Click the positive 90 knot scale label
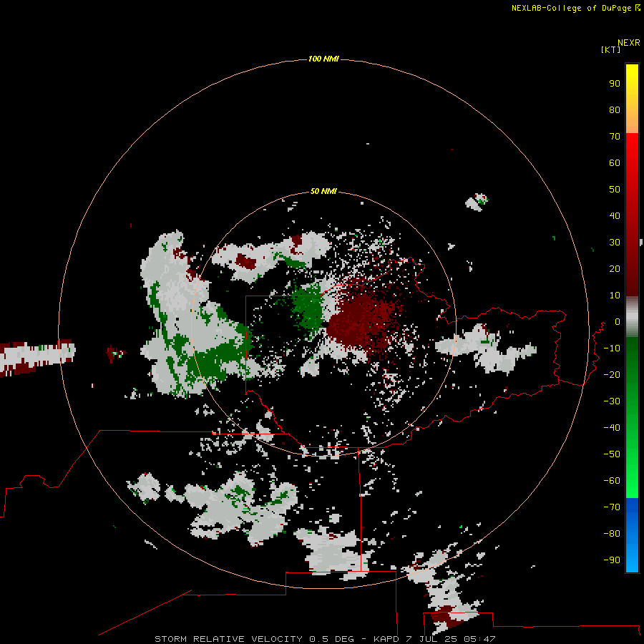This screenshot has height=644, width=644. pos(615,84)
